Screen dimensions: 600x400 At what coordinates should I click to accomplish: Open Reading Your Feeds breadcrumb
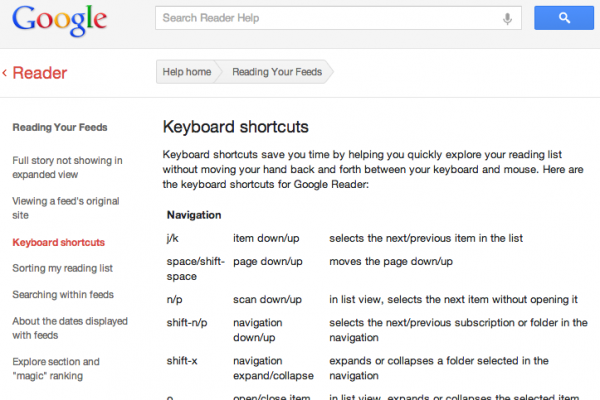coord(277,72)
